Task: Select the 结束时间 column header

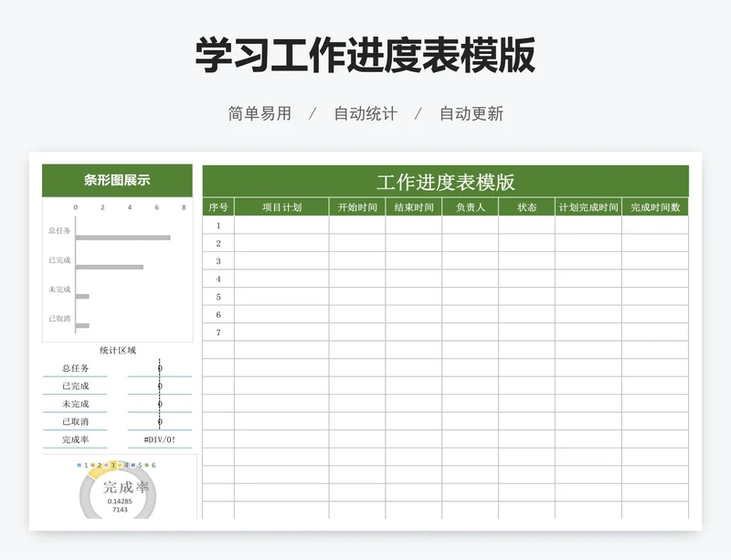Action: pos(414,207)
